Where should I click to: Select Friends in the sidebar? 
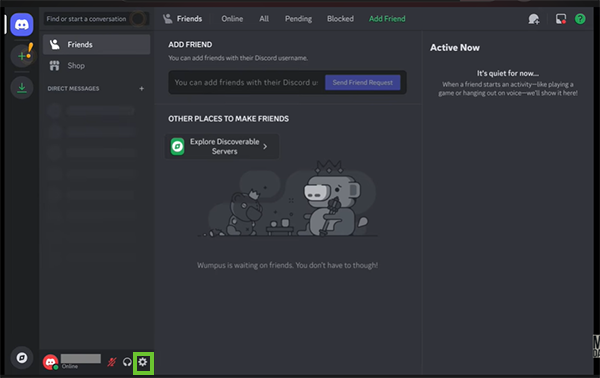coord(96,44)
